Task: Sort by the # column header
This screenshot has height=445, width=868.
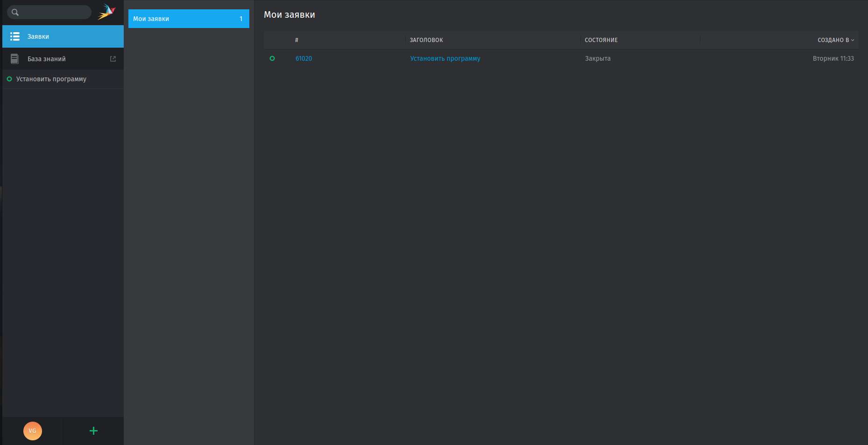Action: (x=296, y=40)
